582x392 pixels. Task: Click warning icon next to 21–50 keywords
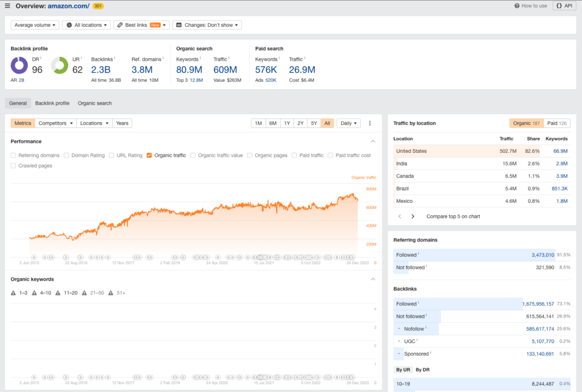[84, 293]
